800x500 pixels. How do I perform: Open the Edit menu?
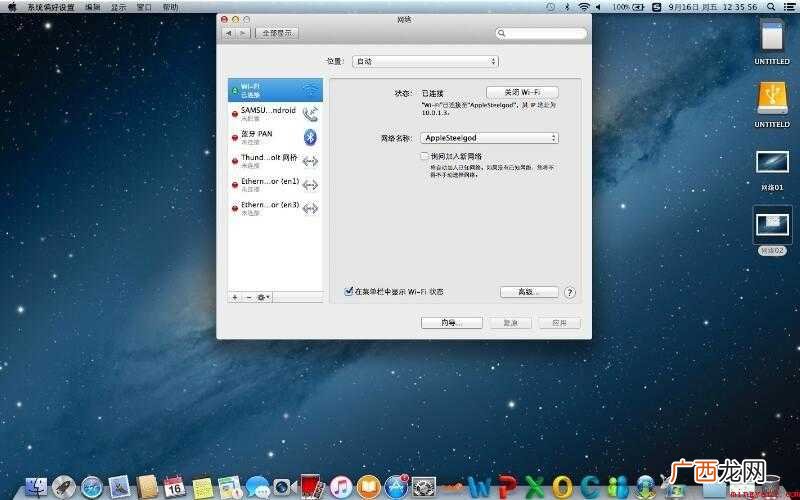[92, 7]
